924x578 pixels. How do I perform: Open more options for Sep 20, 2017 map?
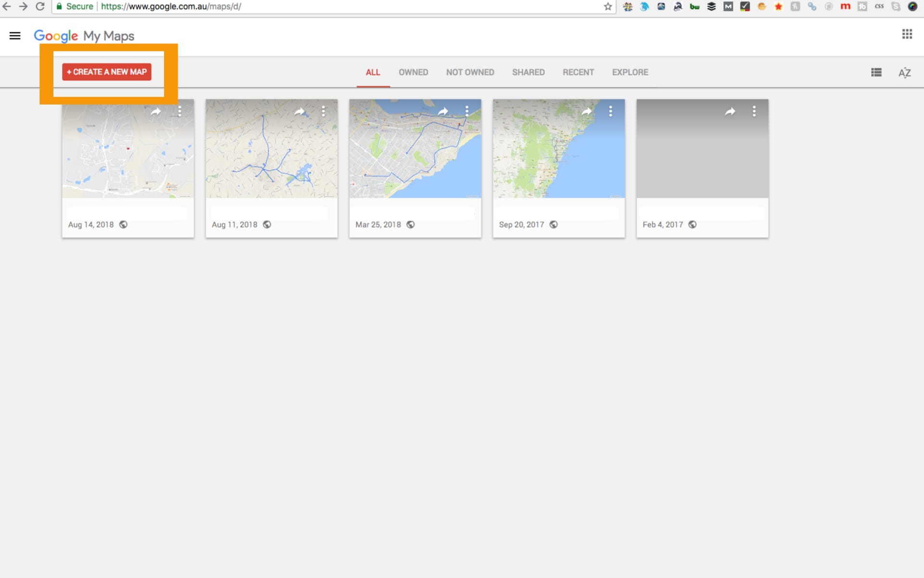[611, 111]
